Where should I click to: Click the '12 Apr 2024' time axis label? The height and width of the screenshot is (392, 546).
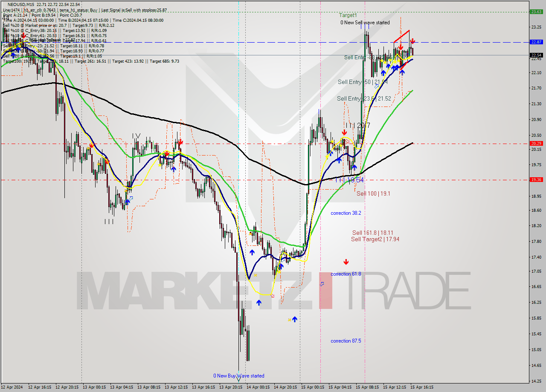pyautogui.click(x=13, y=387)
